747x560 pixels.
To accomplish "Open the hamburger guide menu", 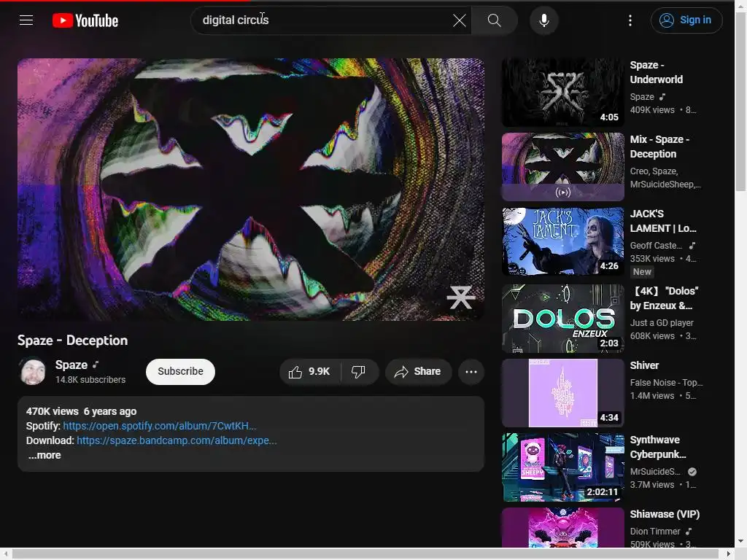I will point(26,20).
